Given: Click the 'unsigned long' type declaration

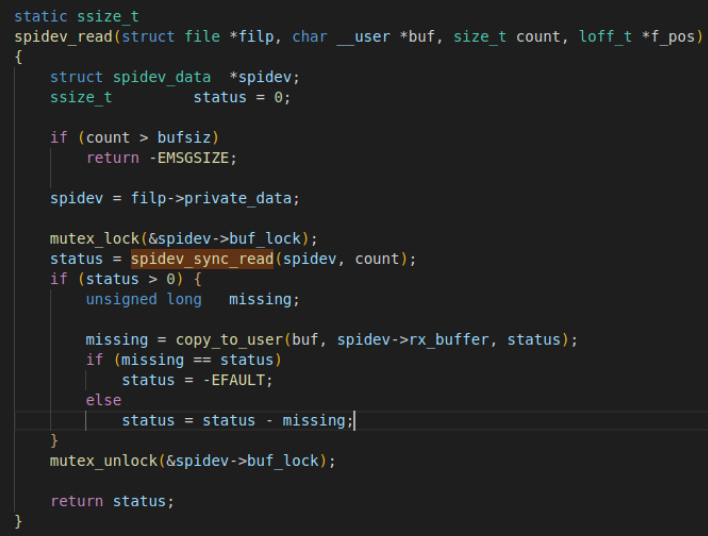Looking at the screenshot, I should coord(144,299).
